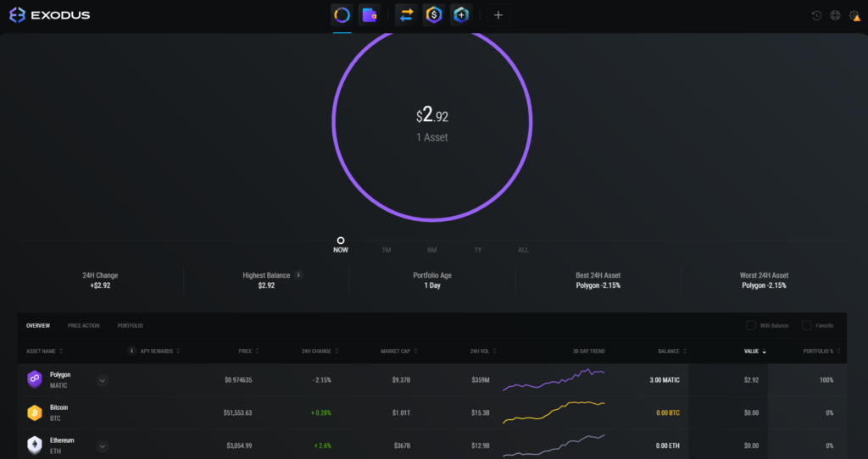The image size is (868, 459).
Task: Sort by 24H Vol column
Action: click(483, 351)
